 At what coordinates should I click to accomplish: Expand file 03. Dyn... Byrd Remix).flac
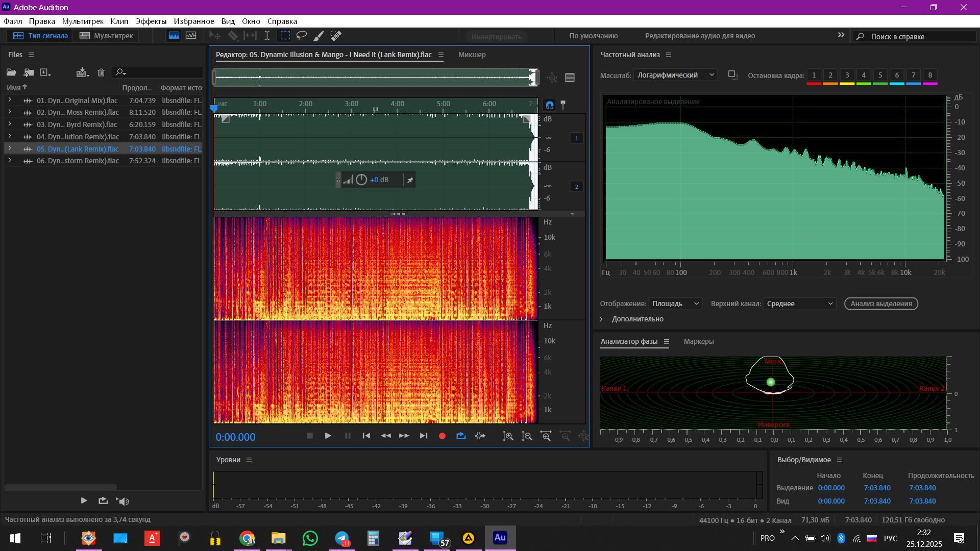click(10, 124)
